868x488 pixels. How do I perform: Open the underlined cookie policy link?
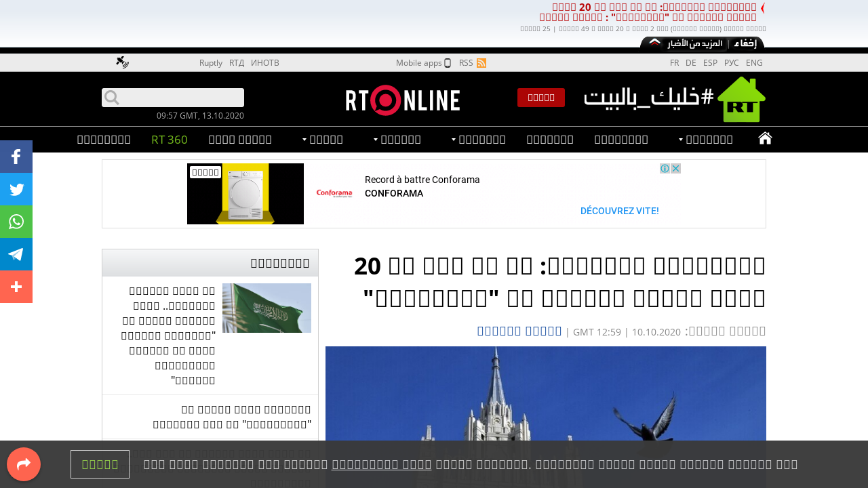(382, 464)
